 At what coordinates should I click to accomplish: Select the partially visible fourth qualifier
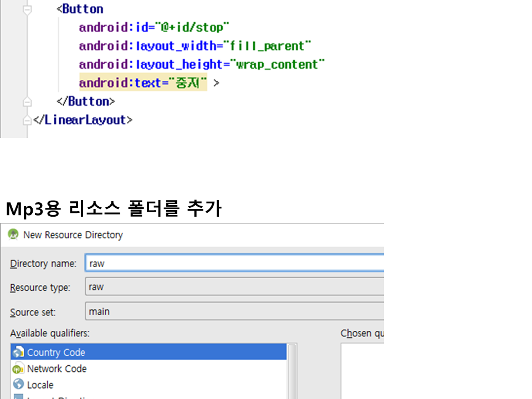pyautogui.click(x=55, y=396)
